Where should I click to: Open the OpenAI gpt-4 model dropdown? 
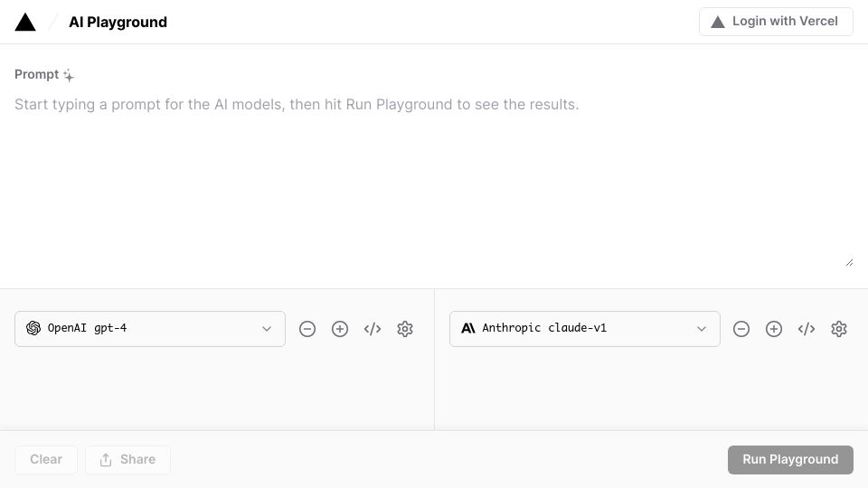pyautogui.click(x=150, y=329)
